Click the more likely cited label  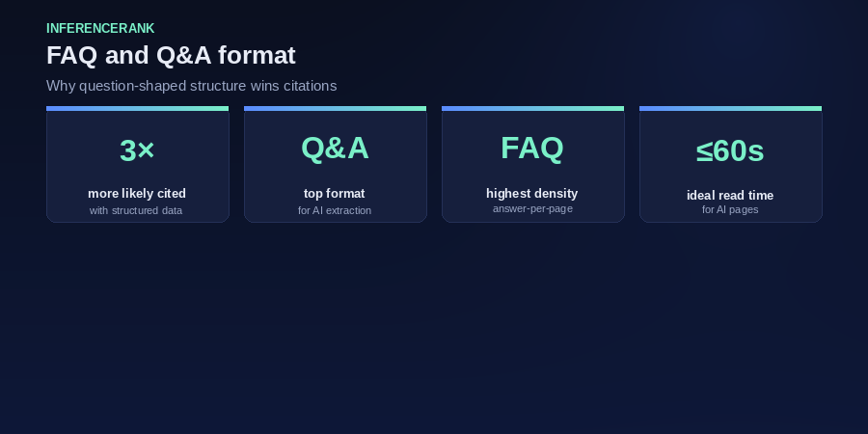(x=137, y=193)
